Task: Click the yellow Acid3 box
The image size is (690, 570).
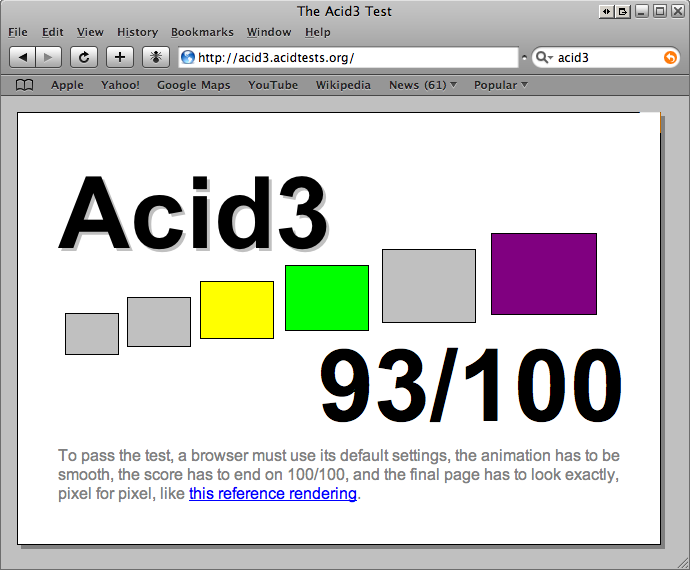Action: (237, 310)
